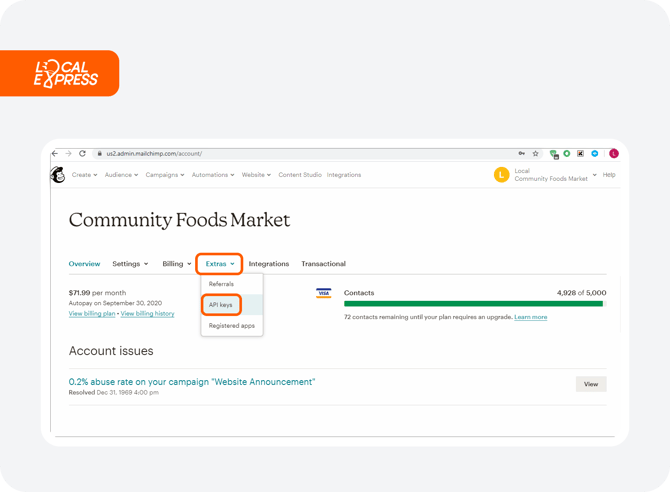Select API keys from Extras menu
The height and width of the screenshot is (492, 670).
220,304
